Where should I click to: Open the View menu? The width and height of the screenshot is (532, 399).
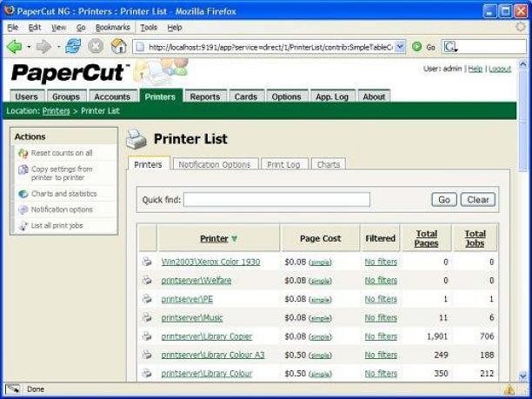58,28
